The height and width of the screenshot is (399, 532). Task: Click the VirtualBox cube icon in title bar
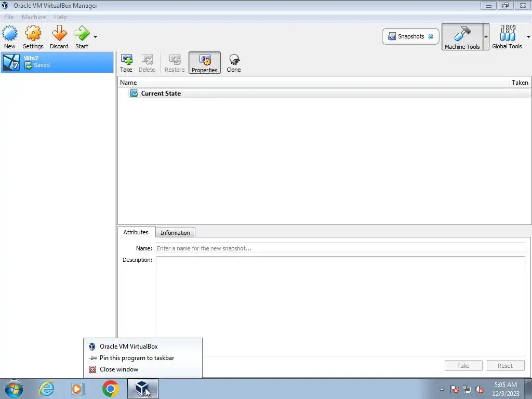point(5,5)
